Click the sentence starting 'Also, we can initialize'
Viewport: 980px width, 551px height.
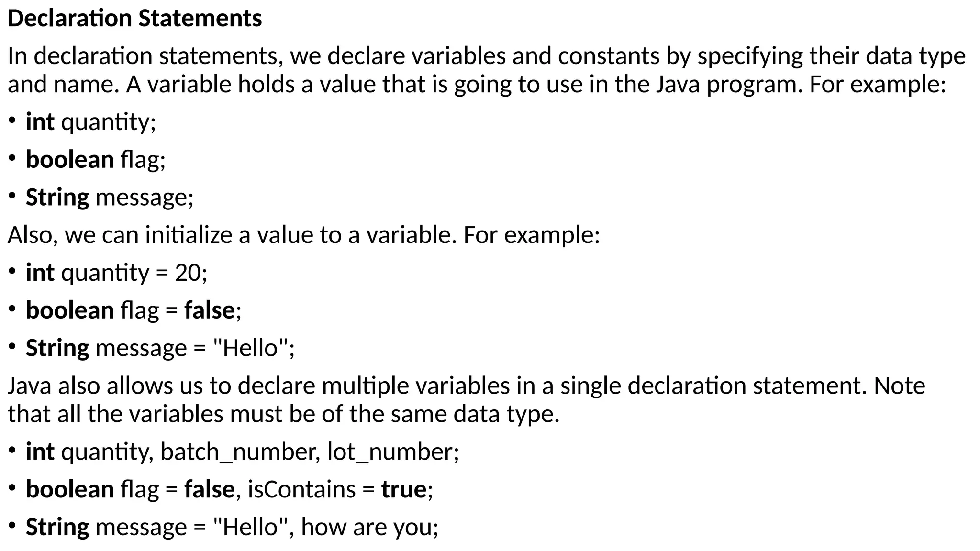coord(304,235)
